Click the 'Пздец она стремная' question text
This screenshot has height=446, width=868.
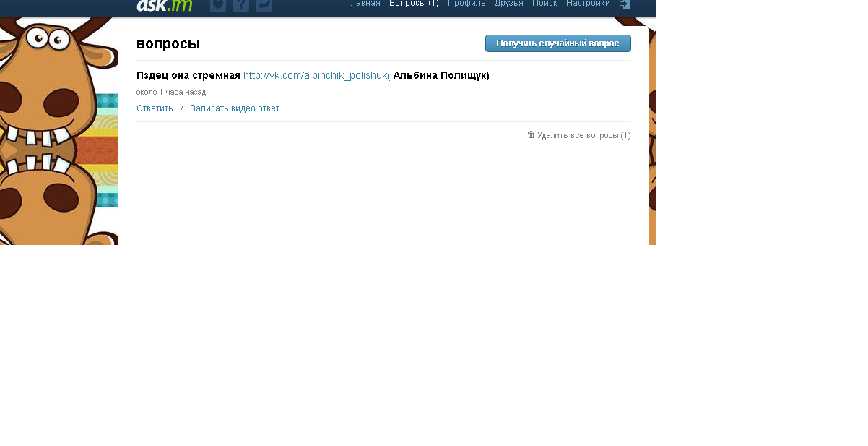[188, 75]
